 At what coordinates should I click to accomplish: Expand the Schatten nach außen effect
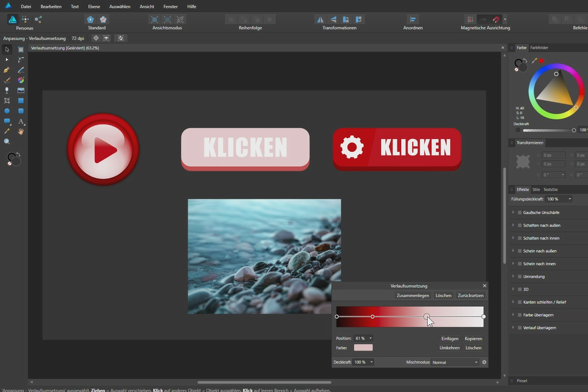point(513,225)
